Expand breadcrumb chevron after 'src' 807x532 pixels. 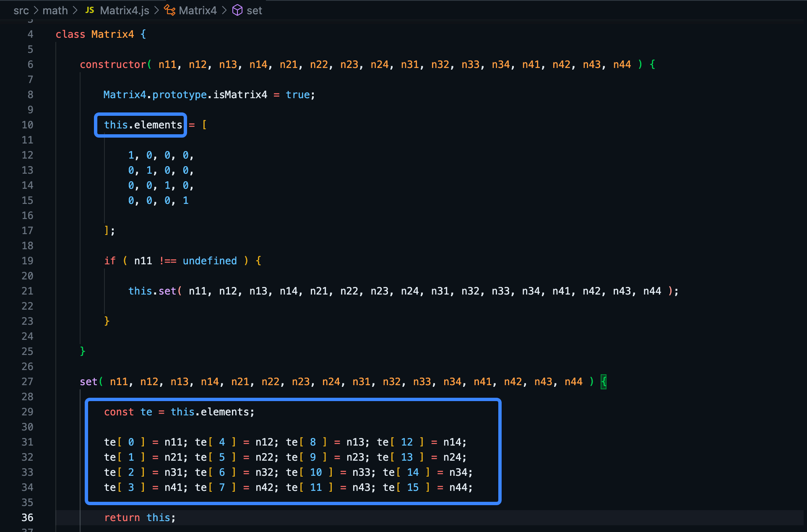pos(36,10)
